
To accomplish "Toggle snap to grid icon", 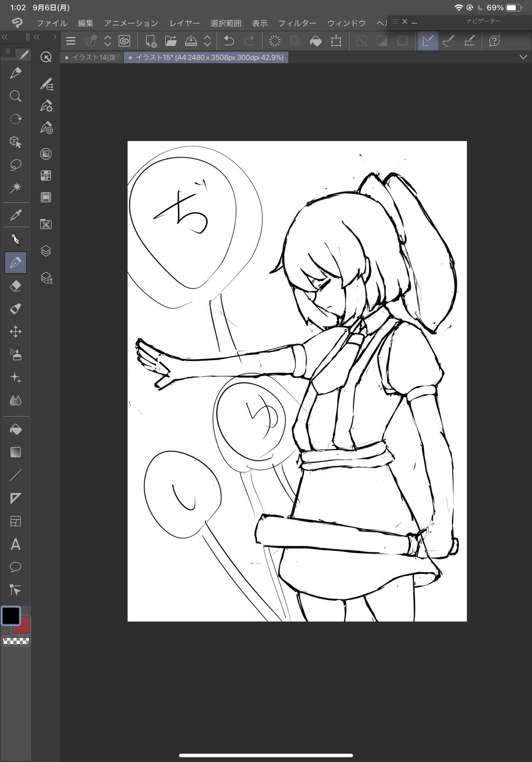I will 470,41.
